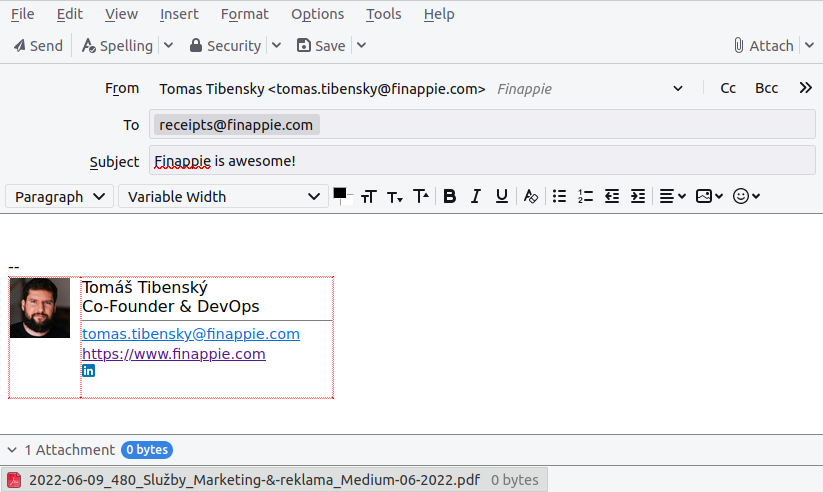Apply numbered list formatting
The height and width of the screenshot is (492, 823).
pos(586,197)
